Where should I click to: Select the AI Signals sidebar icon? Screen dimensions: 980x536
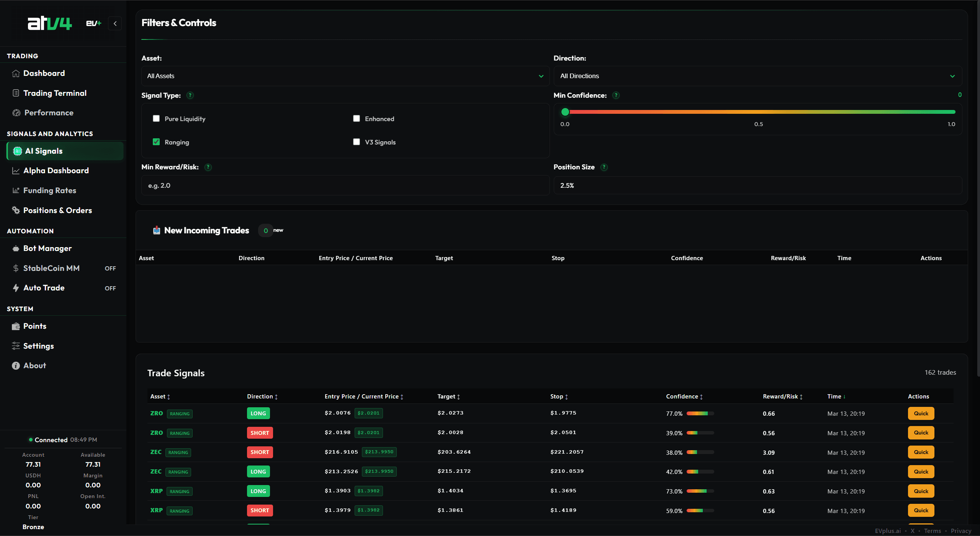tap(17, 151)
